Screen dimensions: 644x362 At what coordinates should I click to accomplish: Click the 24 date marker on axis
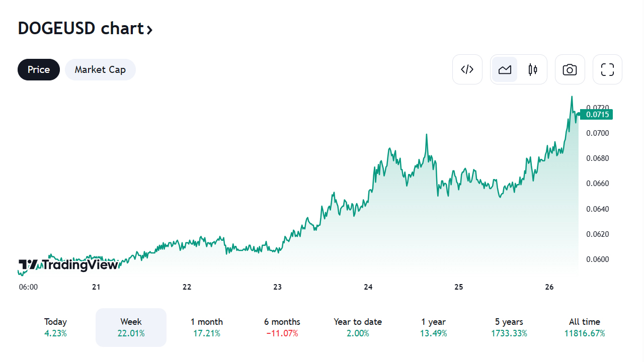368,287
